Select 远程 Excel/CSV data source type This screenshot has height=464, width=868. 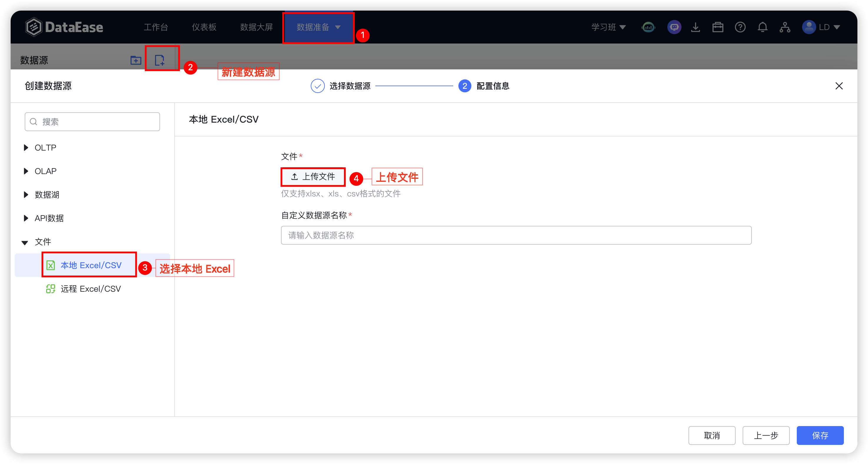pos(90,289)
